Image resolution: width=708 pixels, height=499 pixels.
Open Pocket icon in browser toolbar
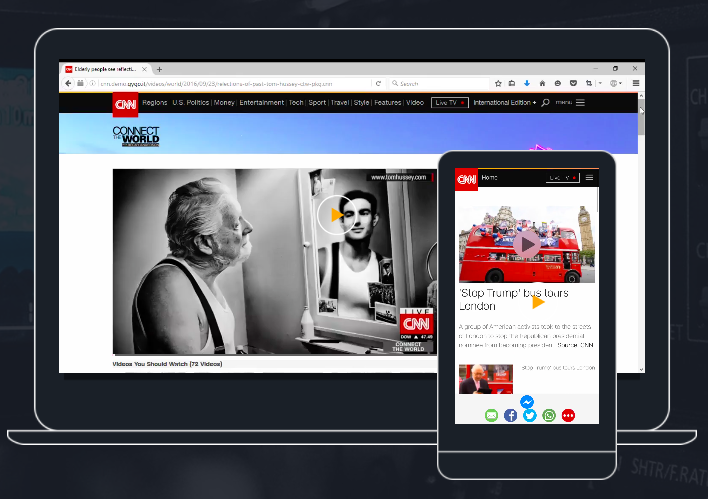click(x=573, y=84)
